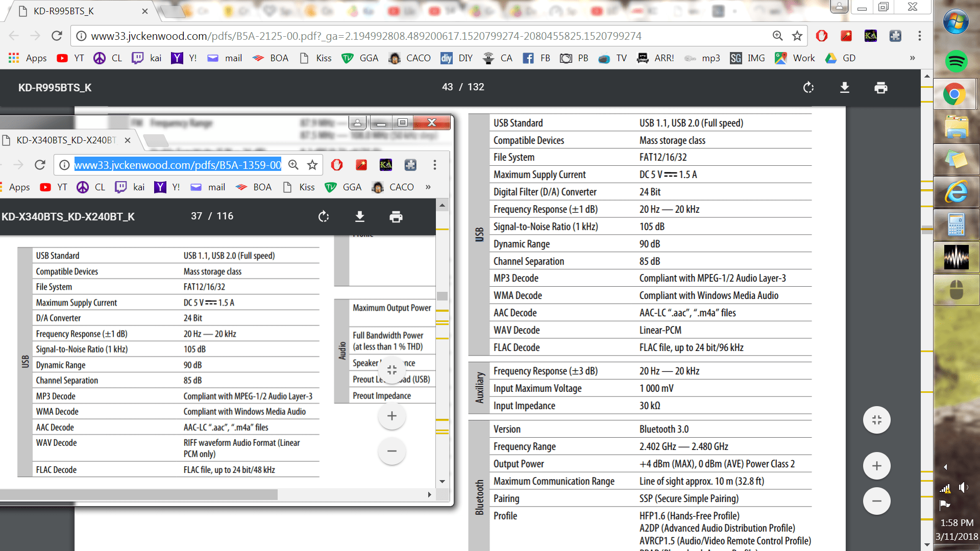The width and height of the screenshot is (980, 551).
Task: Zoom in on the KD-X340BTS PDF
Action: [x=392, y=416]
